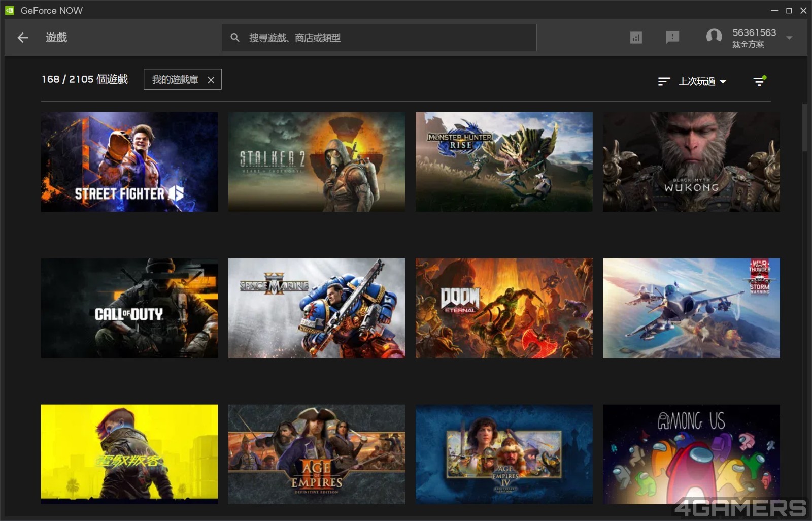Image resolution: width=812 pixels, height=521 pixels.
Task: Open the 上次玩過 sort dropdown
Action: tap(702, 81)
